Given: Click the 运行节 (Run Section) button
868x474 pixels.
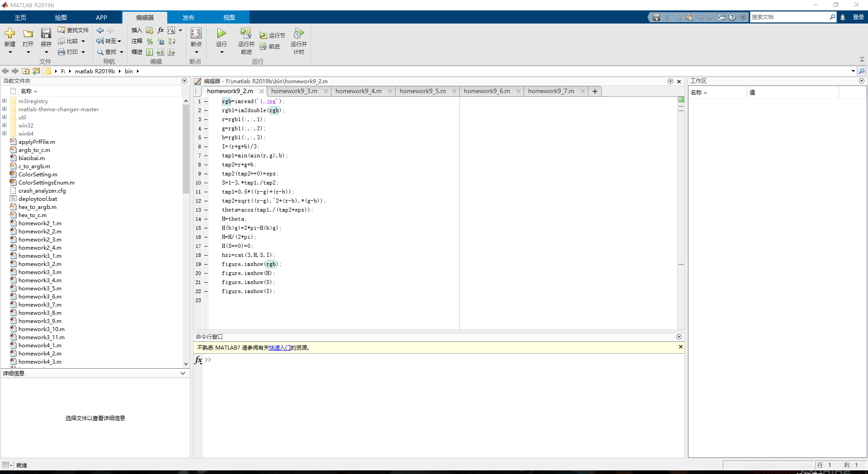Looking at the screenshot, I should tap(273, 35).
